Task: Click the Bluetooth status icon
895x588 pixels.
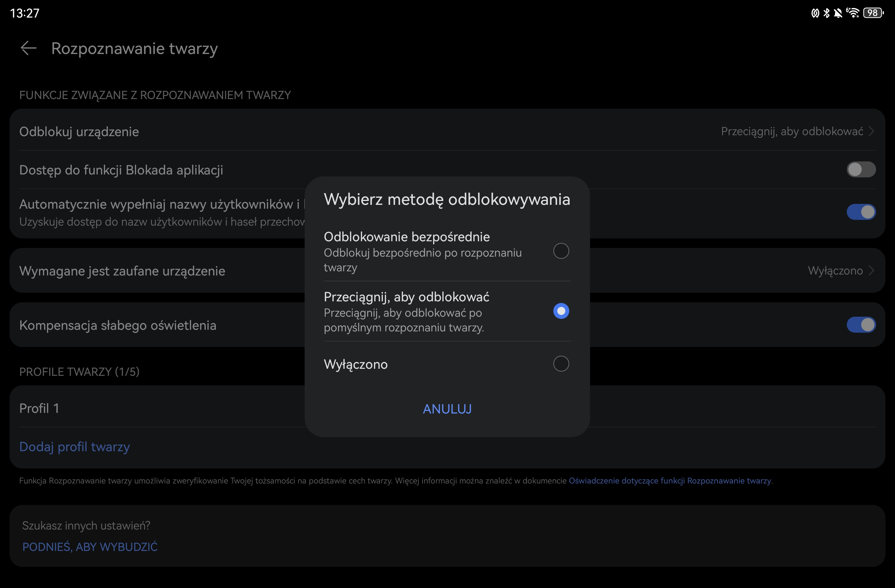Action: coord(827,13)
